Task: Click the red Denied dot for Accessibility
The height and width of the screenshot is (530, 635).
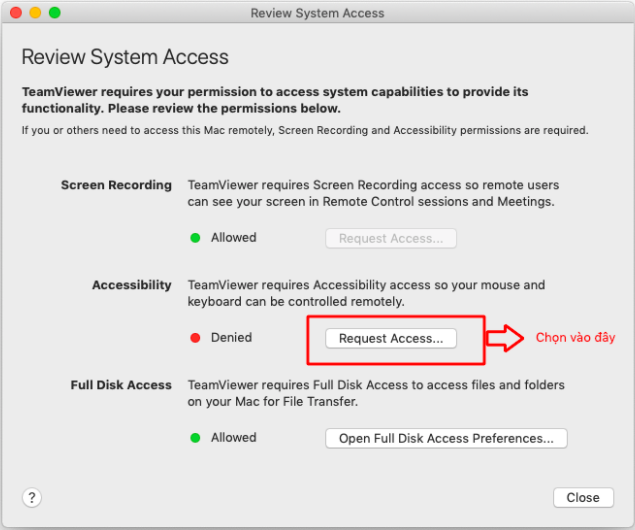Action: point(196,338)
